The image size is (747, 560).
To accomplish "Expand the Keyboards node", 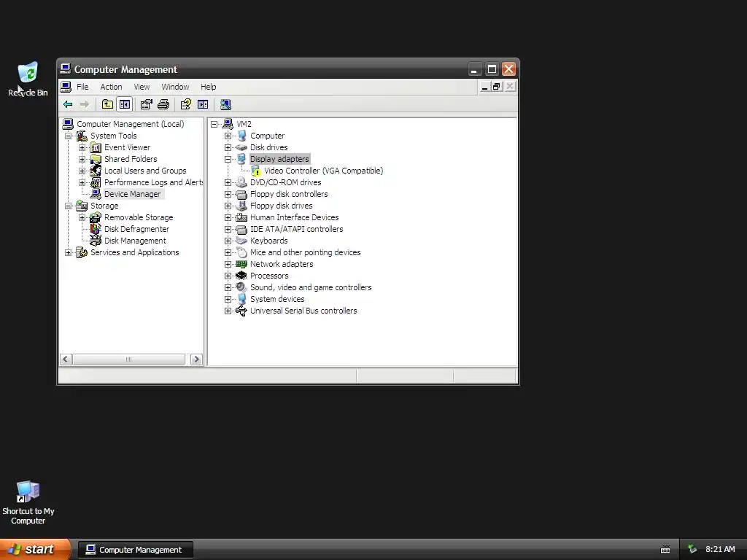I will point(228,241).
